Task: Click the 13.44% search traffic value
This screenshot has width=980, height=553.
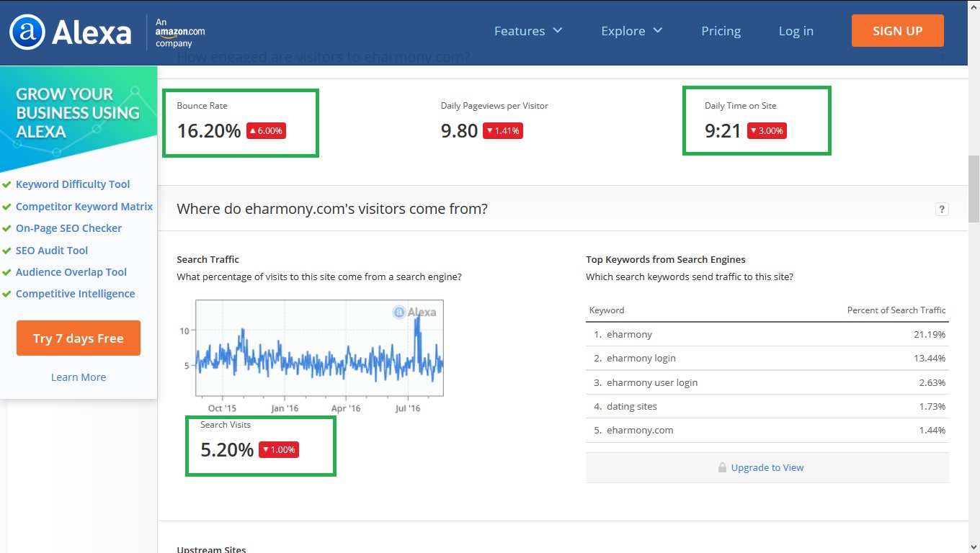Action: click(x=930, y=358)
